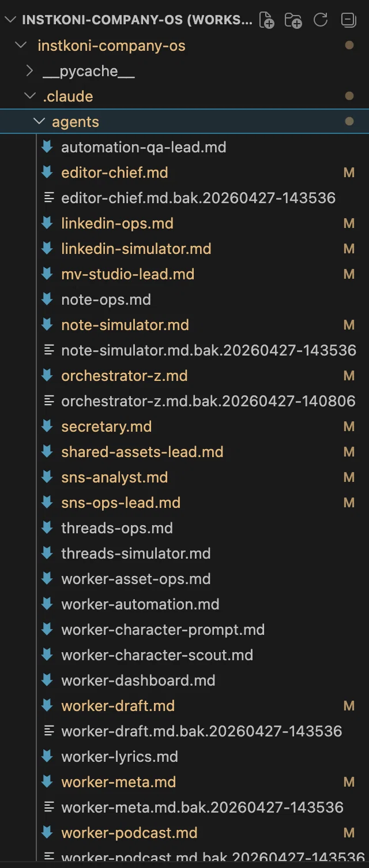This screenshot has width=369, height=868.
Task: Collapse all folders using the collapse icon
Action: (x=348, y=20)
